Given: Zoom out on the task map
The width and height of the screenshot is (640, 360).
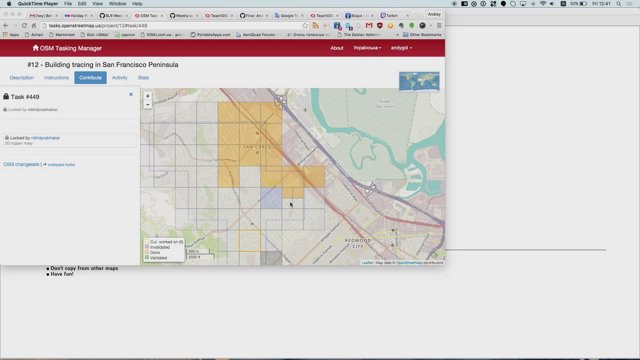Looking at the screenshot, I should [148, 104].
